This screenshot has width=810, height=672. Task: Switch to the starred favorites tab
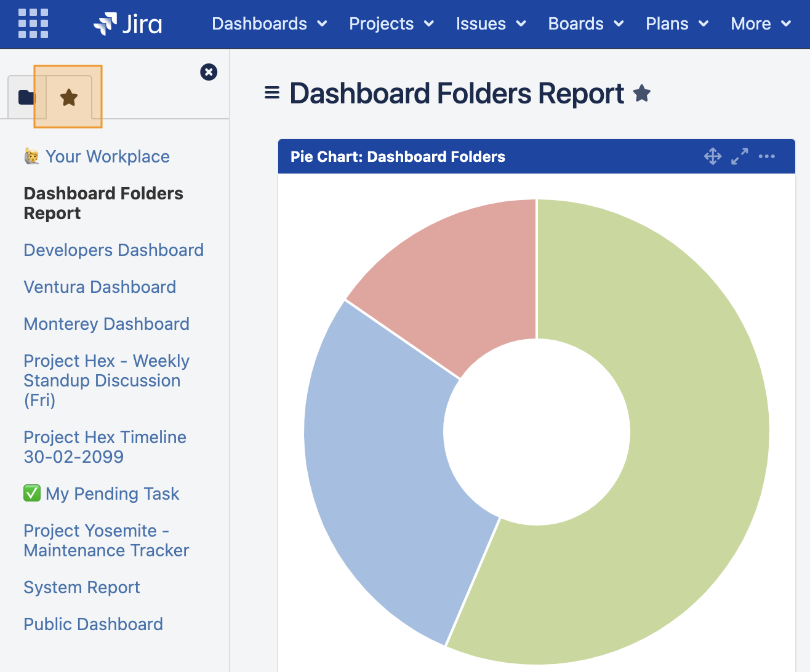coord(69,97)
